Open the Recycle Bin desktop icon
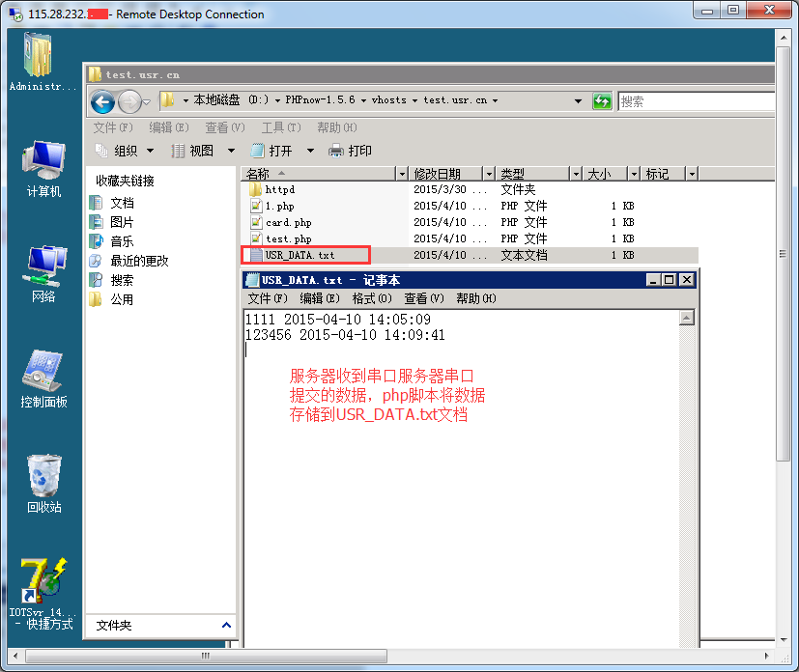The height and width of the screenshot is (672, 799). [43, 479]
